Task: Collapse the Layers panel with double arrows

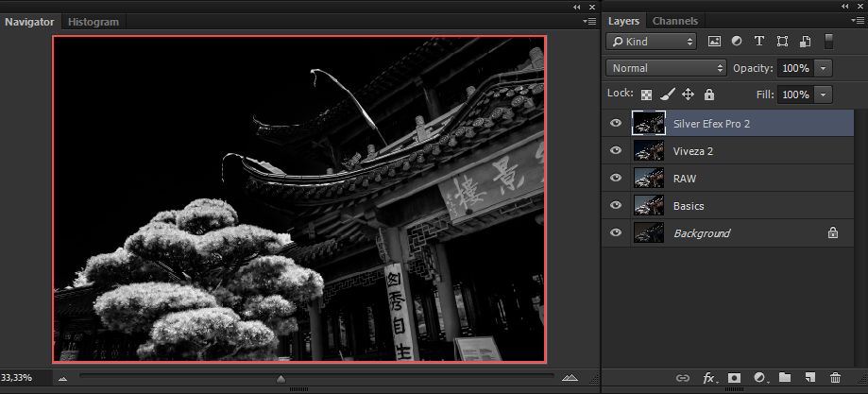Action: (x=844, y=6)
